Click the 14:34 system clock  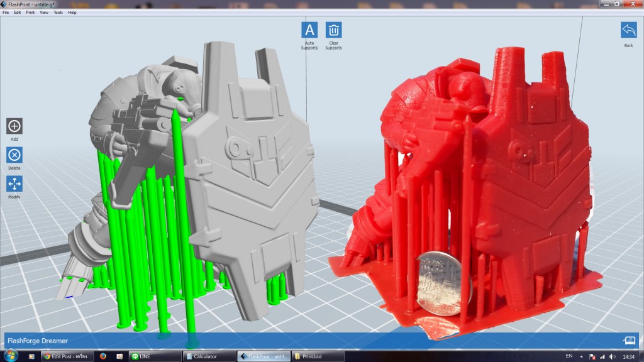pos(628,356)
